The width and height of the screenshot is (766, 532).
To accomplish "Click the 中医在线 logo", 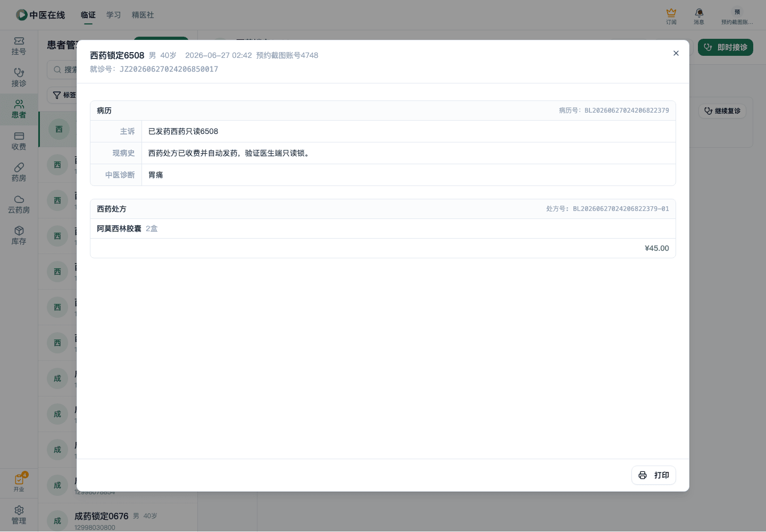I will 40,15.
